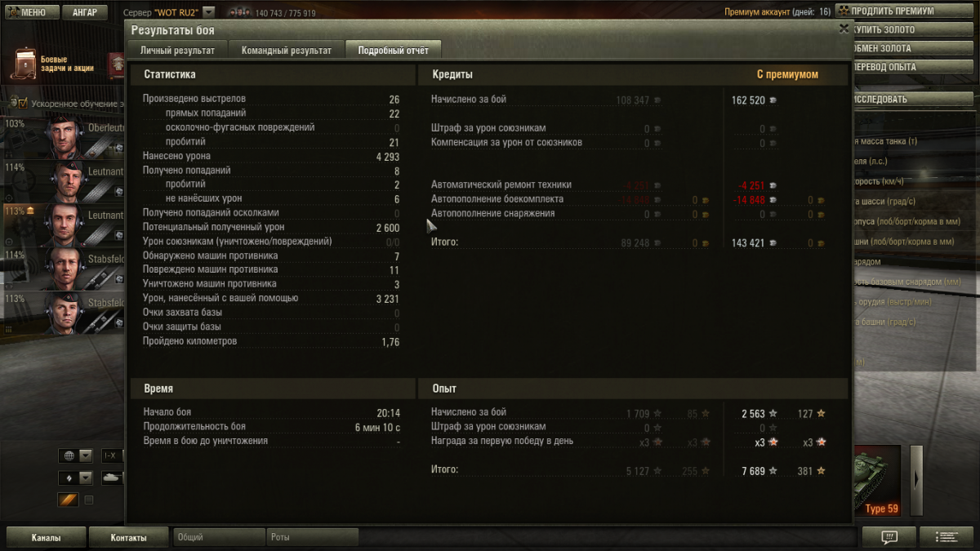This screenshot has height=551, width=980.
Task: Click the Type 59 tank thumbnail
Action: pos(877,480)
